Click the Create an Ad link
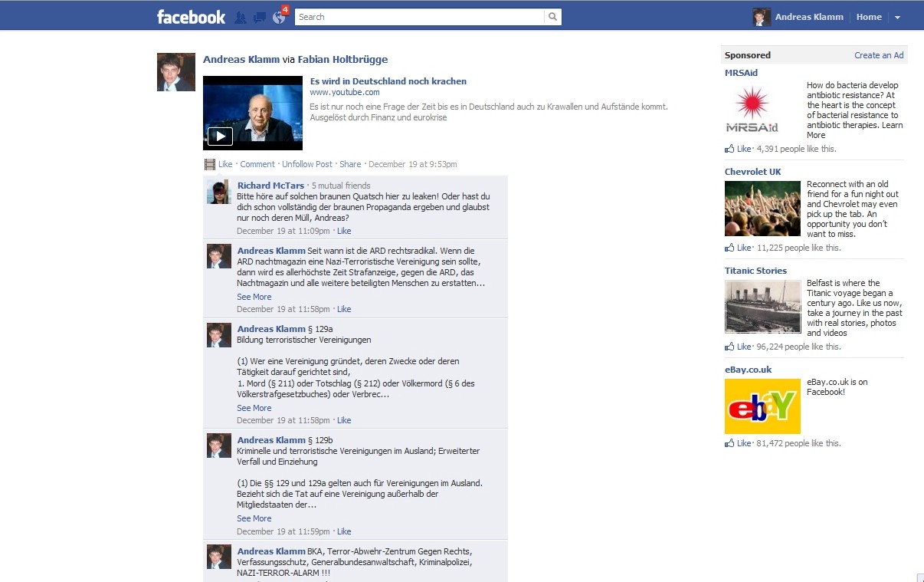Viewport: 924px width, 582px height. [x=879, y=55]
